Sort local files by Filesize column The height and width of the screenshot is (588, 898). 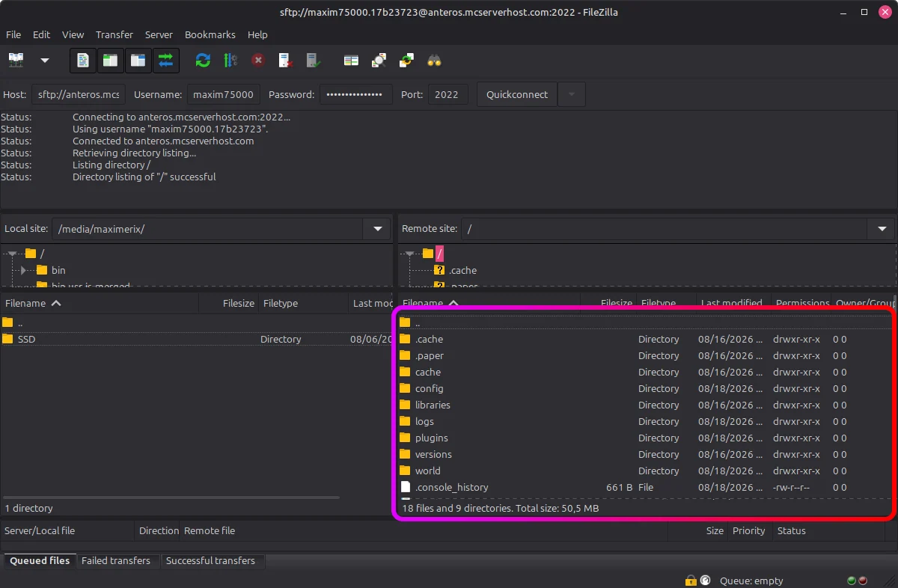pyautogui.click(x=229, y=303)
